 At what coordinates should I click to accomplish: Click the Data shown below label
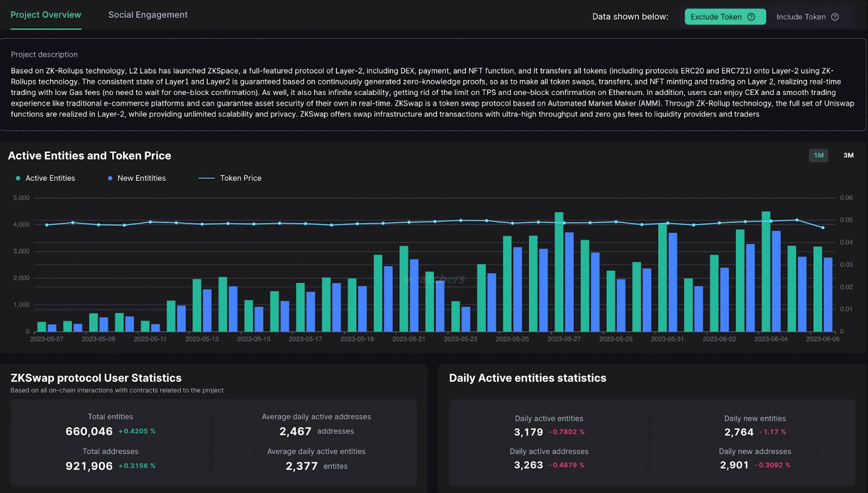coord(630,17)
